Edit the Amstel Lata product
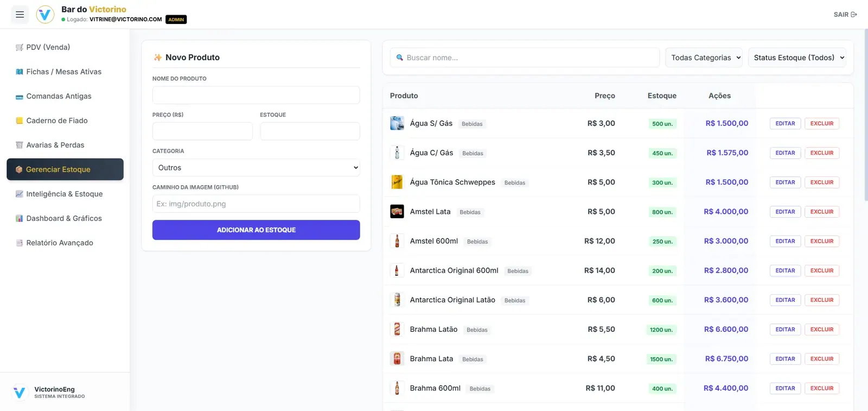This screenshot has height=411, width=868. click(x=785, y=212)
